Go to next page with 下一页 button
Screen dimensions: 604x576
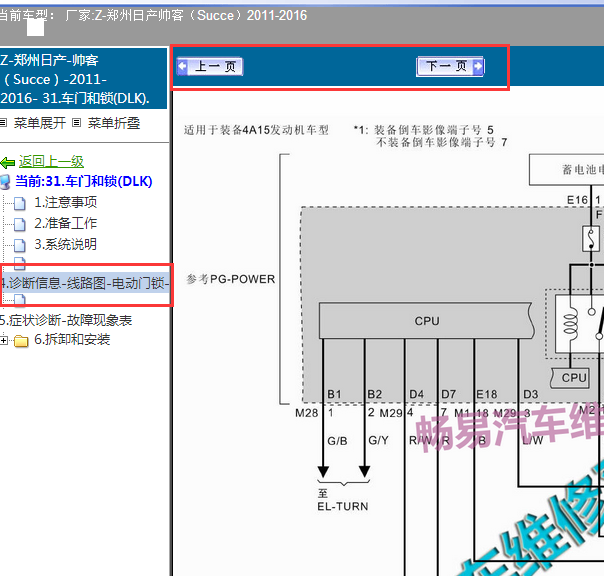(450, 67)
